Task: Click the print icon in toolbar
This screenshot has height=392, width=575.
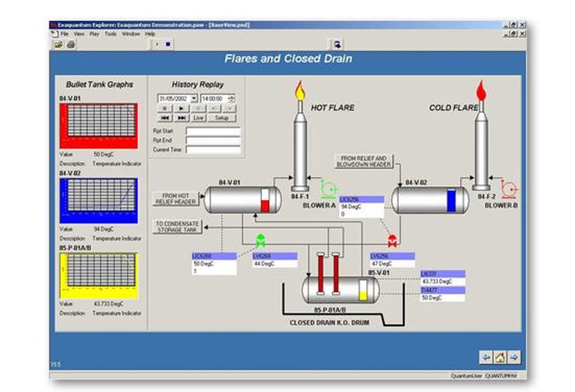Action: (x=71, y=44)
